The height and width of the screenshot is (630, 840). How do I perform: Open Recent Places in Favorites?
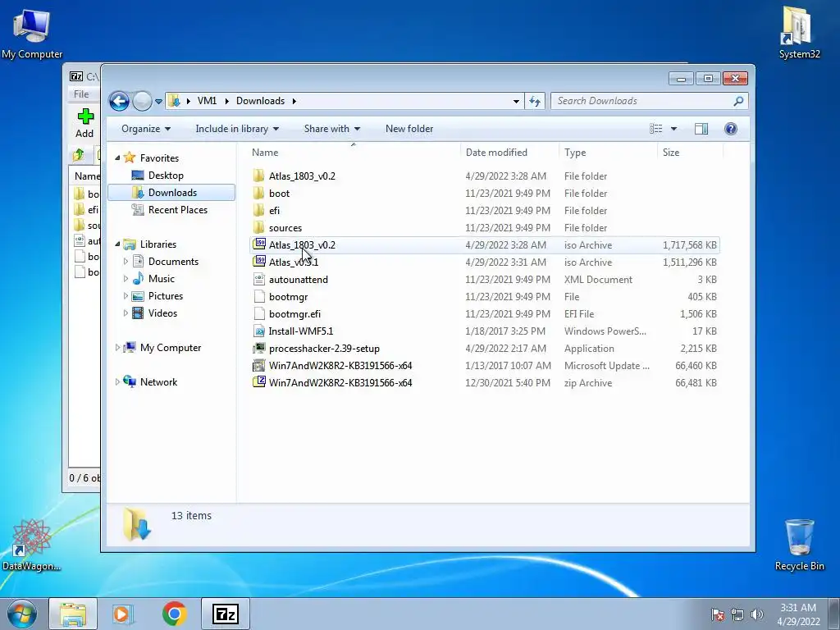(177, 210)
